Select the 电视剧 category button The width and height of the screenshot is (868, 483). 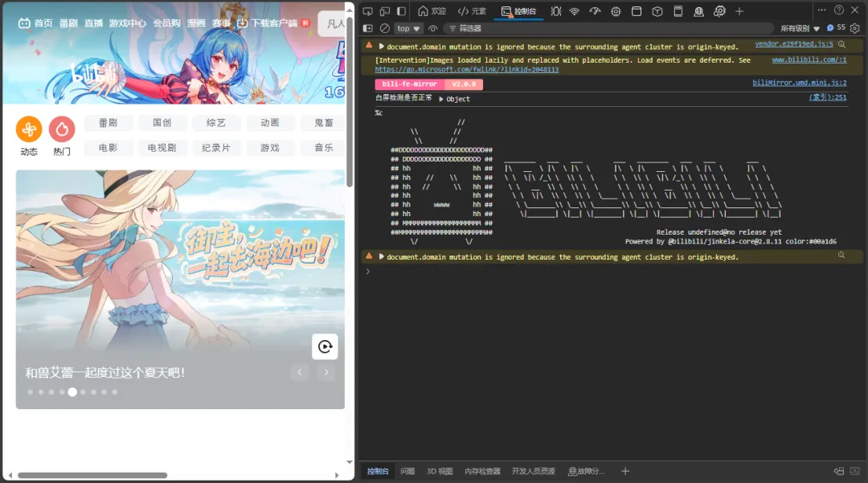pyautogui.click(x=162, y=148)
